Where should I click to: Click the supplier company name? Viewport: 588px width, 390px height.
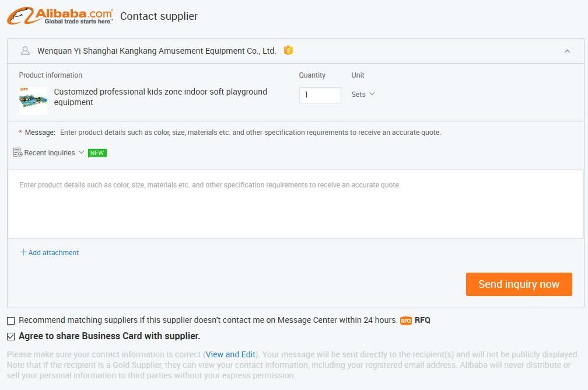(157, 51)
